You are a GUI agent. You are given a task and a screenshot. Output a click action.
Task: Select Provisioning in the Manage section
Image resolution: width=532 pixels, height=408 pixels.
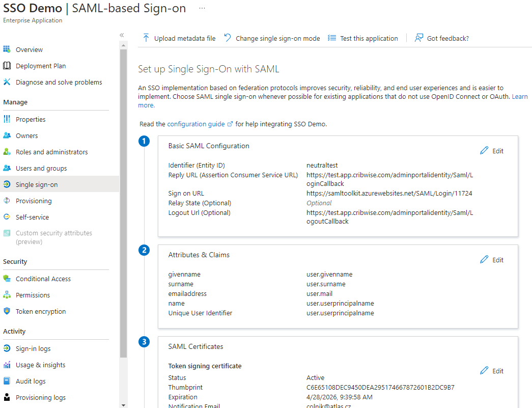click(x=34, y=201)
